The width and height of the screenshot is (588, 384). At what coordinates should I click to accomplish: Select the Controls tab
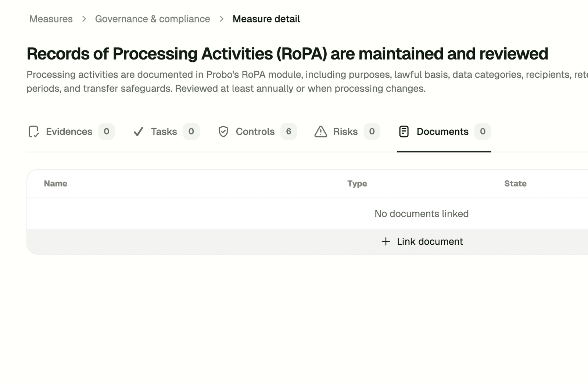point(257,132)
